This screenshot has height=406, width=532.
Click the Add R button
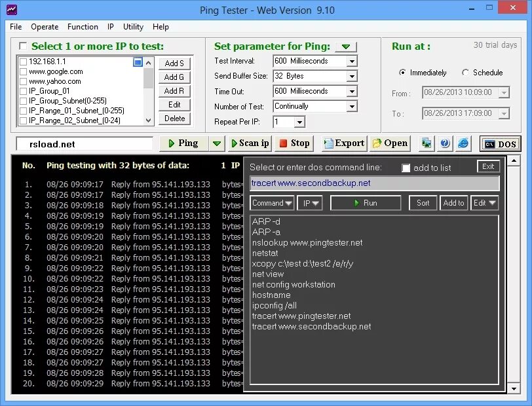(x=174, y=91)
